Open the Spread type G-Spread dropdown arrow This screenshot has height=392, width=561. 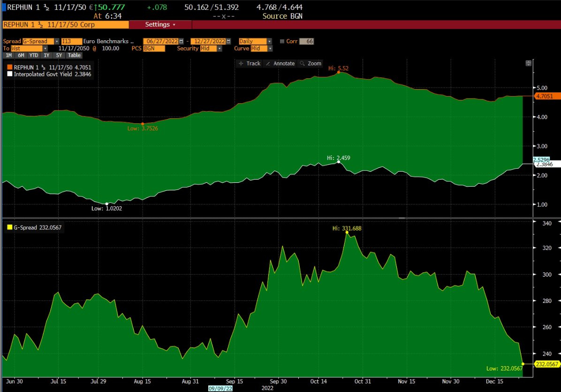(x=57, y=41)
